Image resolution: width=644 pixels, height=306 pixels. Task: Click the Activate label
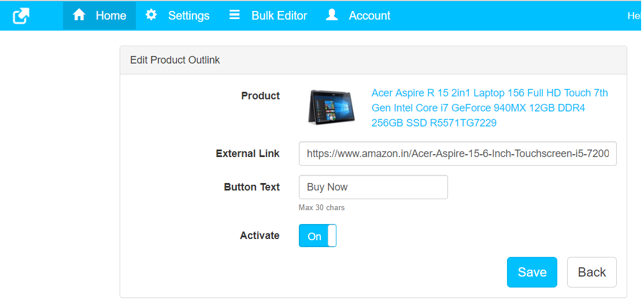[x=260, y=236]
